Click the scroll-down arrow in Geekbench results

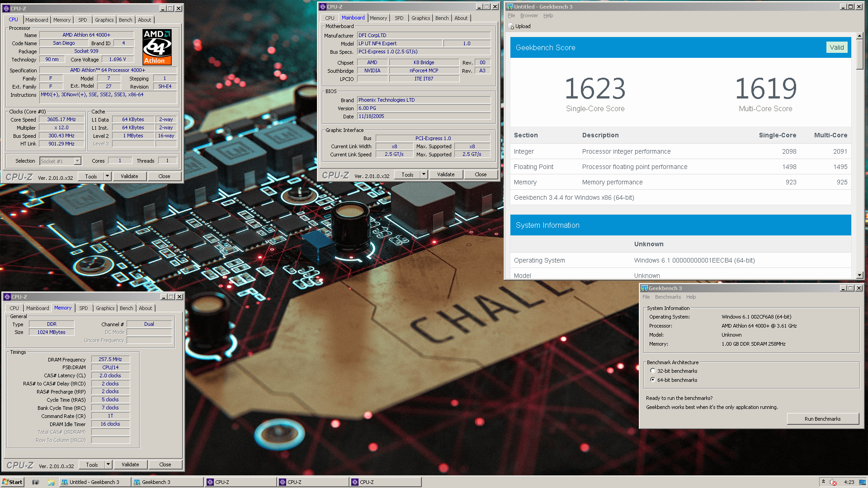click(x=859, y=275)
